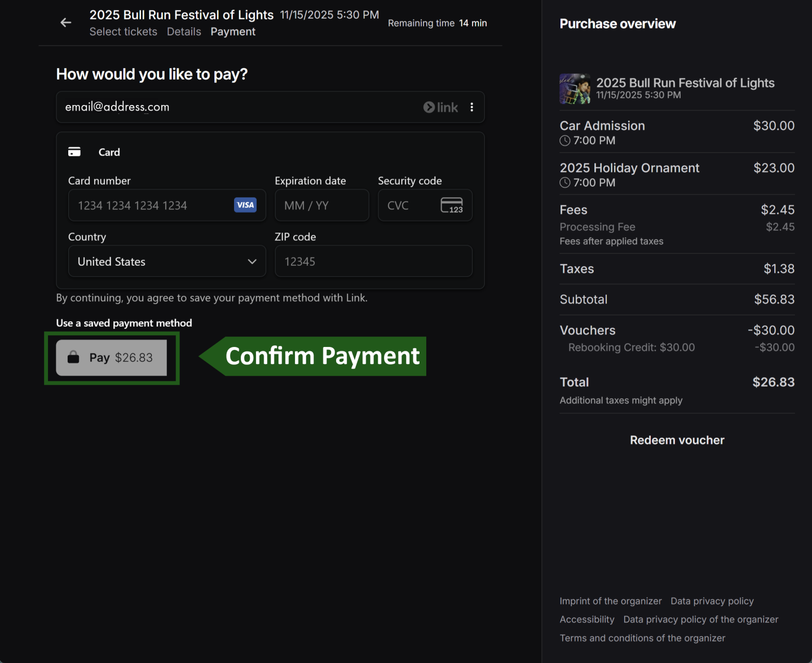The image size is (812, 663).
Task: Open the Data privacy policy link
Action: (x=712, y=601)
